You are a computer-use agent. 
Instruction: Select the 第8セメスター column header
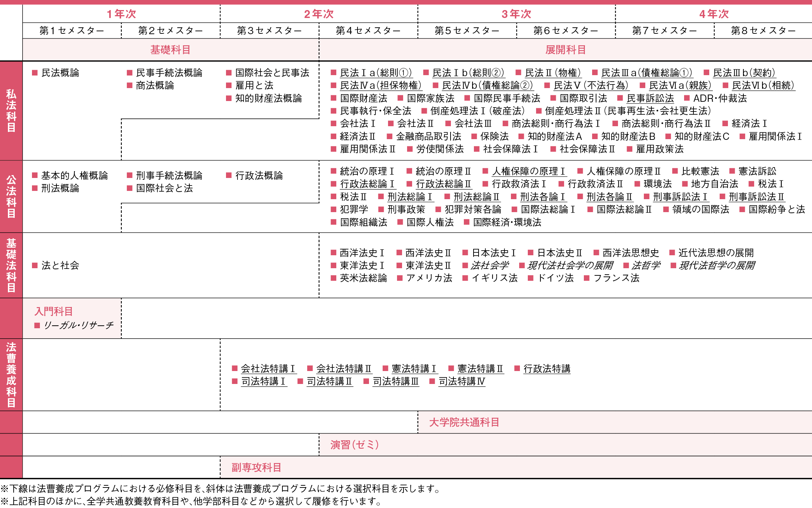(763, 31)
